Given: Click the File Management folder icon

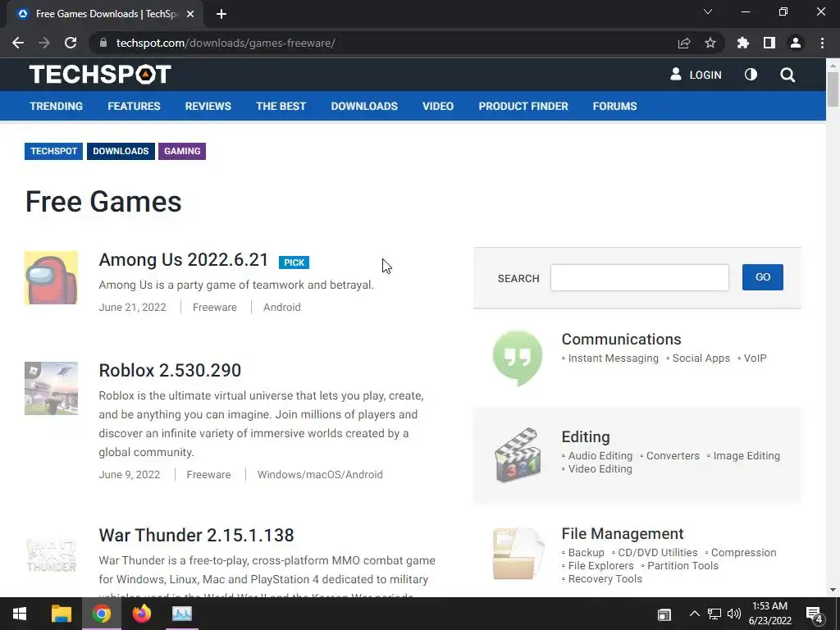Looking at the screenshot, I should point(518,554).
